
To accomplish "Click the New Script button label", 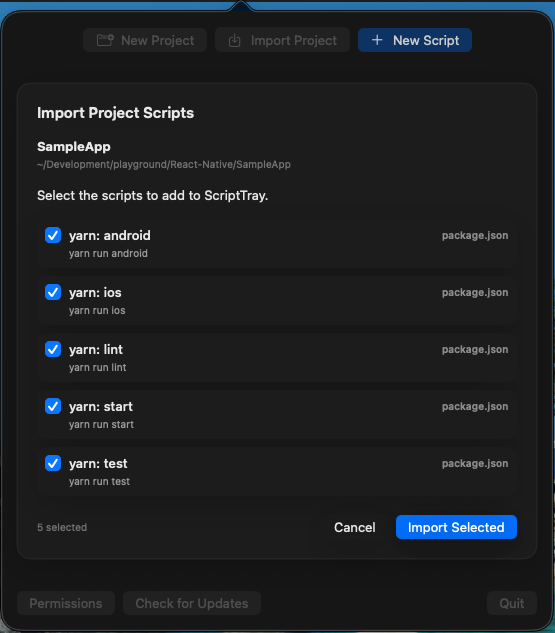I will [426, 40].
